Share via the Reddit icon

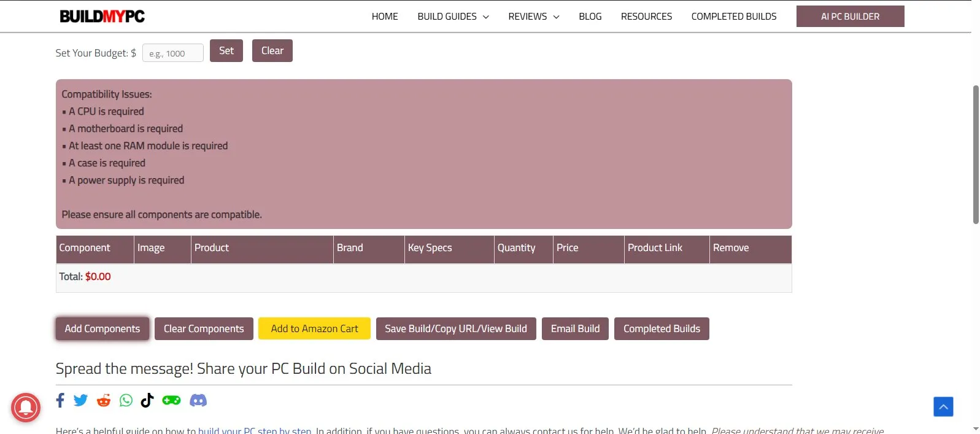tap(104, 401)
